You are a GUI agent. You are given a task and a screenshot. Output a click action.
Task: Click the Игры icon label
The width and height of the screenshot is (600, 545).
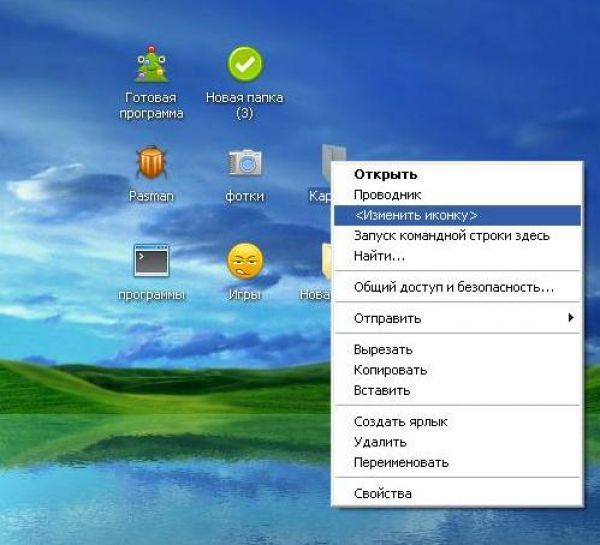coord(245,295)
